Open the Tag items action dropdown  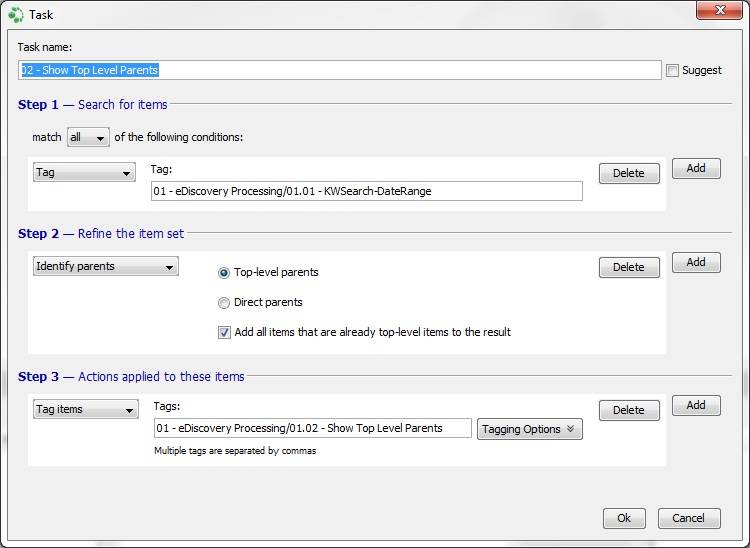click(86, 409)
